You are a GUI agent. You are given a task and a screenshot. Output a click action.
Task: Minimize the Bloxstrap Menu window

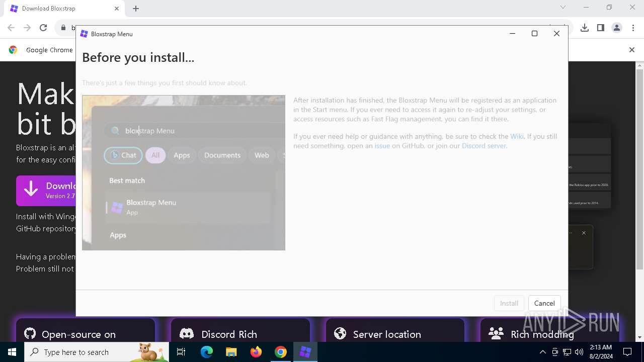point(512,34)
